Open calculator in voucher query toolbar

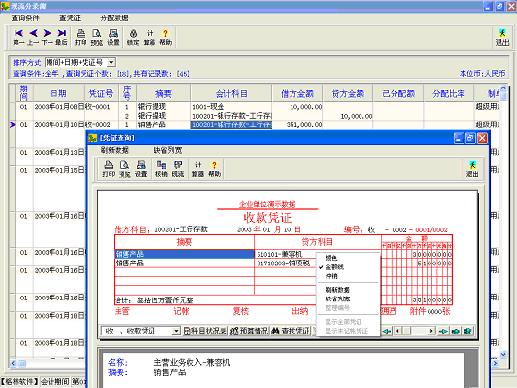pos(198,169)
